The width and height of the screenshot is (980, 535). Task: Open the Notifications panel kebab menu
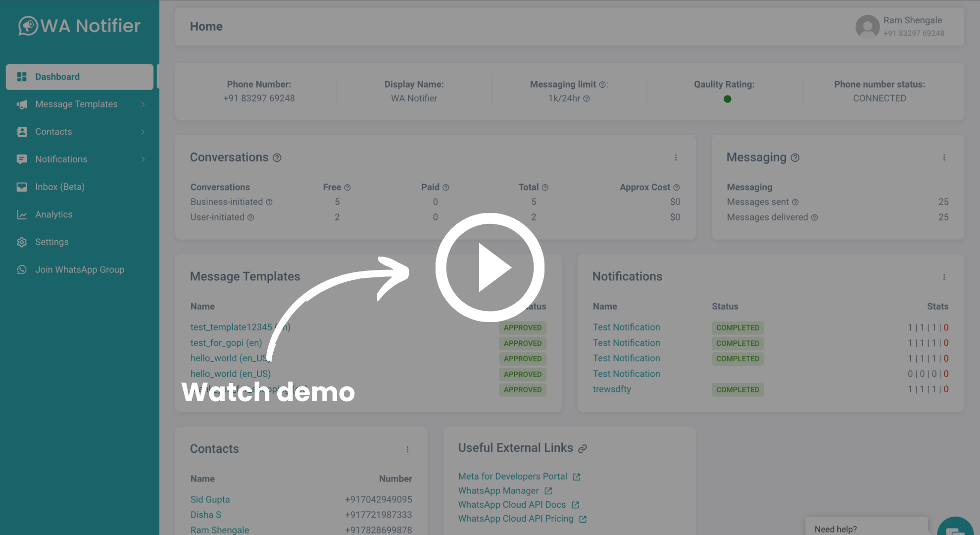point(944,277)
